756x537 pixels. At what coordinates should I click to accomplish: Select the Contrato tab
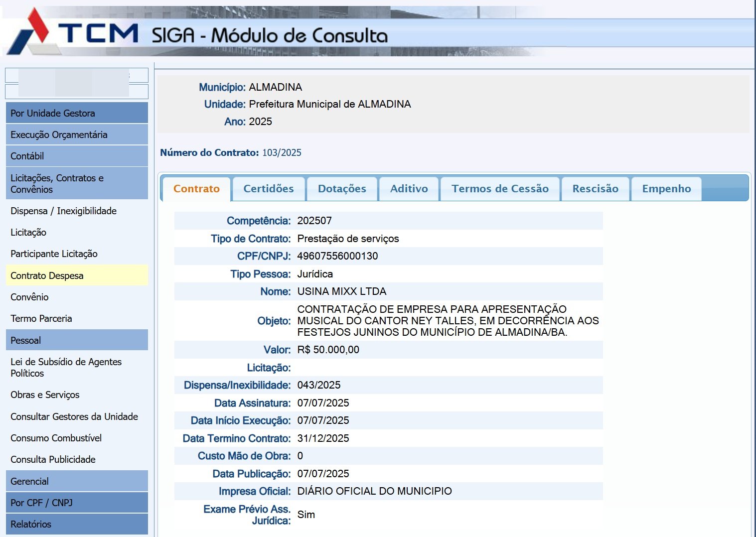click(x=196, y=189)
